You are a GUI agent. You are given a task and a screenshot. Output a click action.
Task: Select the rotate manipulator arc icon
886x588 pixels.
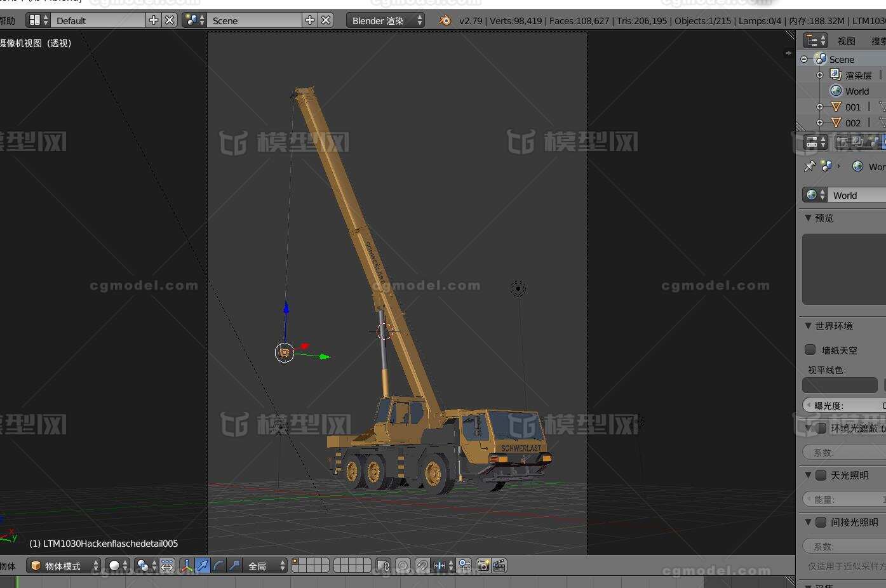point(218,566)
